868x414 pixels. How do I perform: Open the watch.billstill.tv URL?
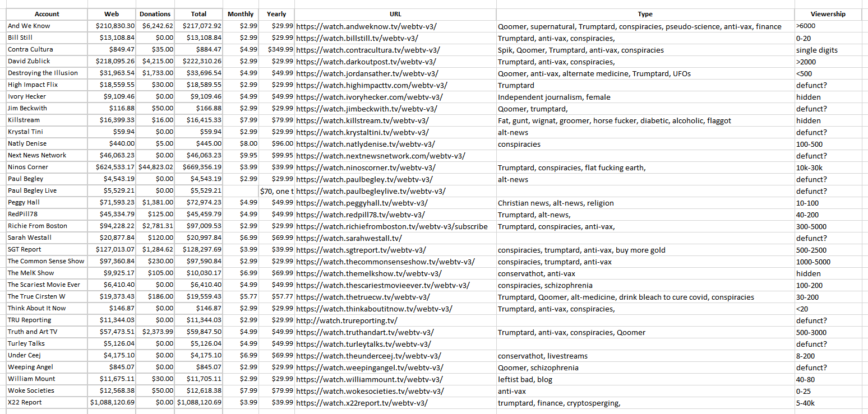coord(357,38)
